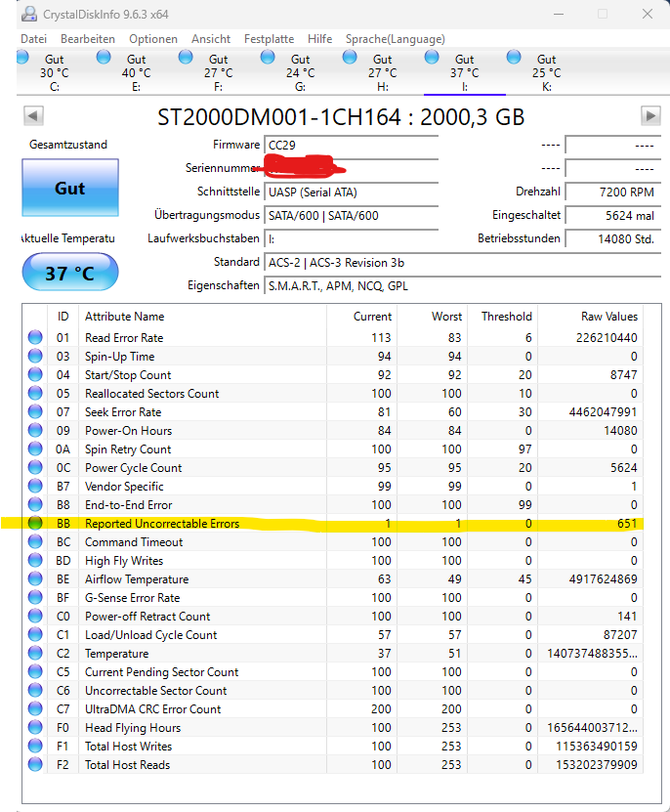Click the status orb for Read Error Rate
This screenshot has height=812, width=670.
(35, 337)
